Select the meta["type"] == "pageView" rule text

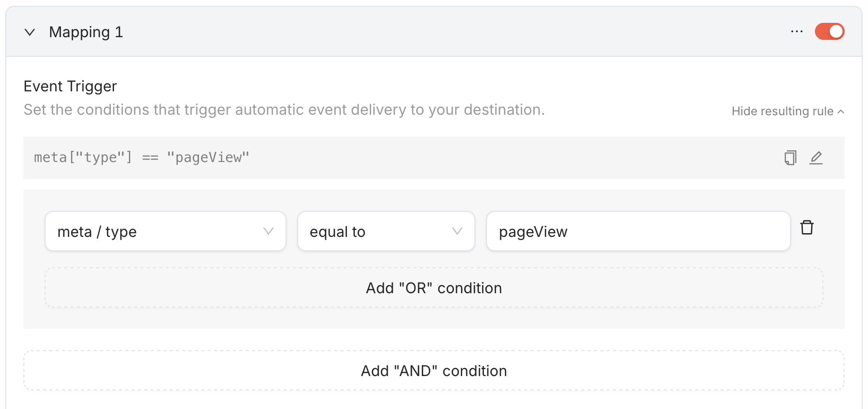(142, 158)
